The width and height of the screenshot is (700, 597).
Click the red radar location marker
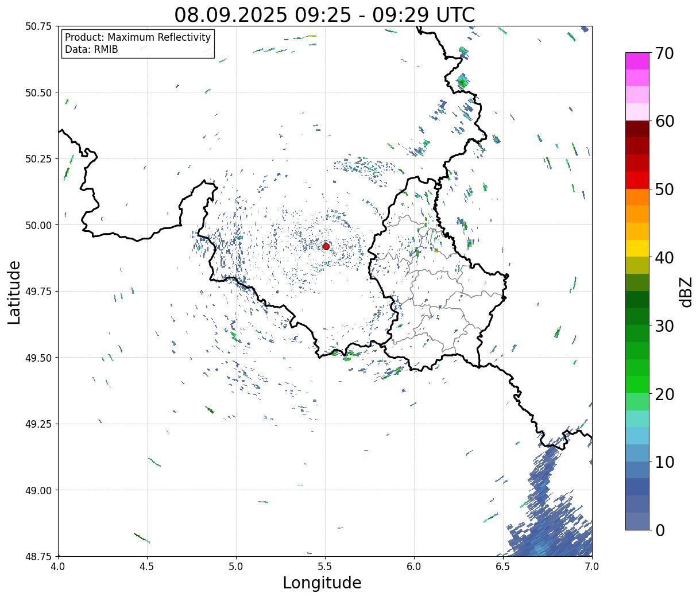coord(326,246)
